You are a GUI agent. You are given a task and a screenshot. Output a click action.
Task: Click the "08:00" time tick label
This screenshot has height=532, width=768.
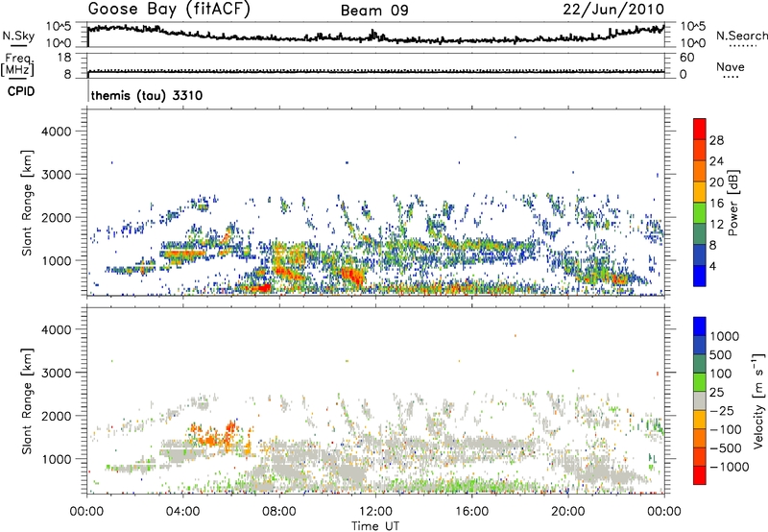(x=279, y=512)
